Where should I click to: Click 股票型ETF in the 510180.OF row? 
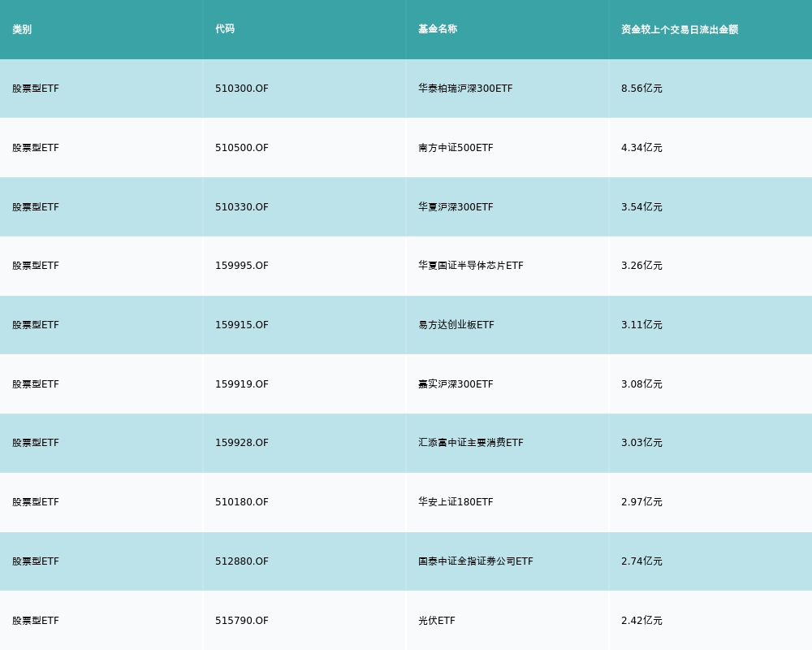36,502
